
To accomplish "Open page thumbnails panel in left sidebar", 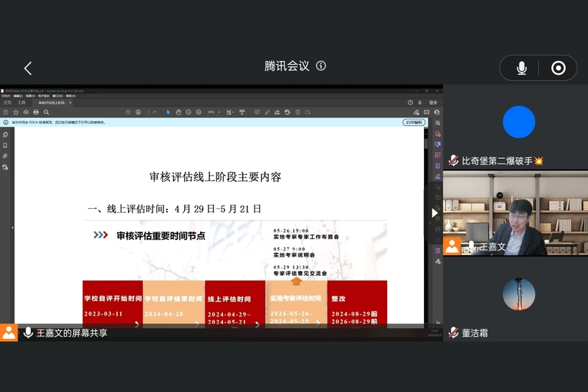I will 5,135.
